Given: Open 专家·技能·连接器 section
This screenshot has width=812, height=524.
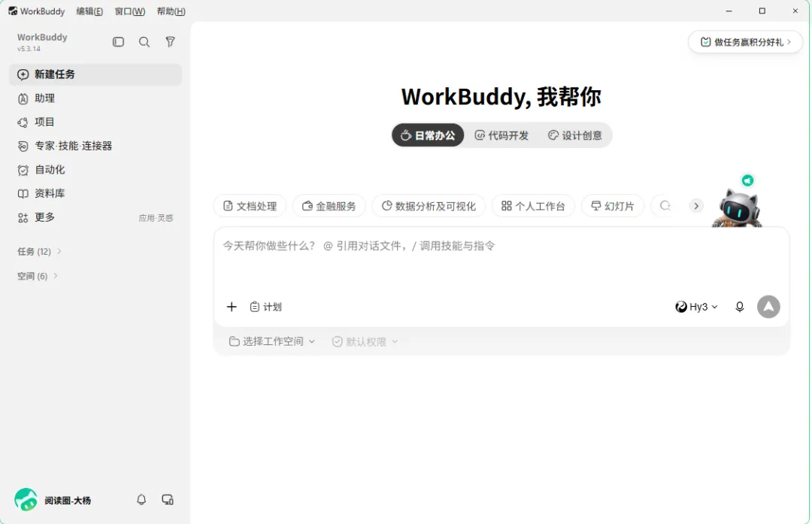Looking at the screenshot, I should [95, 146].
